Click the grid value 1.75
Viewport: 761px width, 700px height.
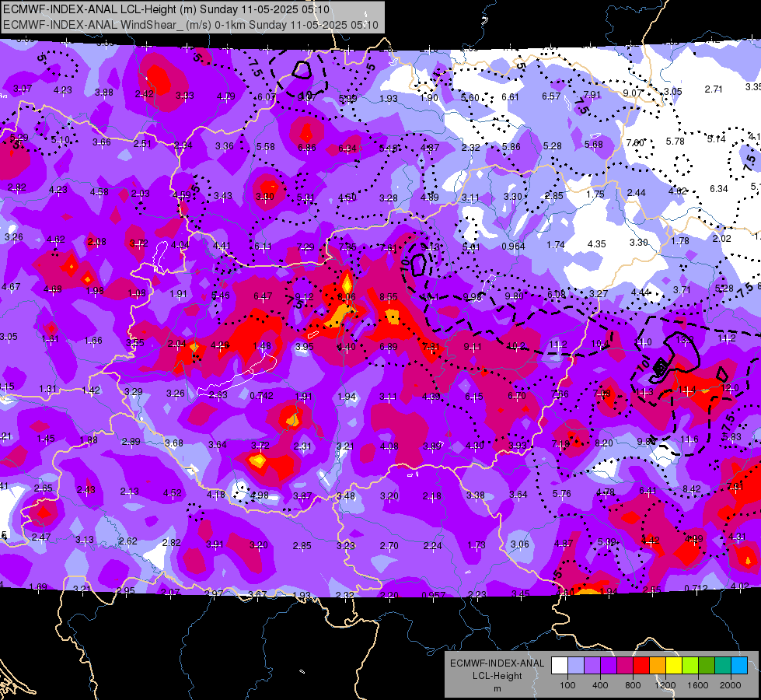pyautogui.click(x=595, y=194)
